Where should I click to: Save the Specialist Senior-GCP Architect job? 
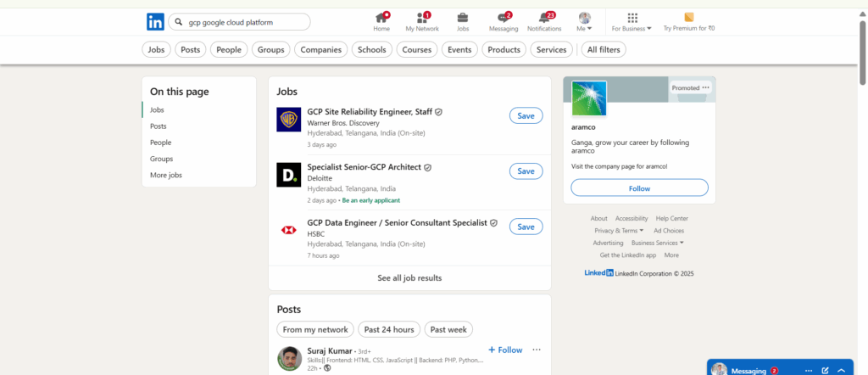tap(526, 171)
